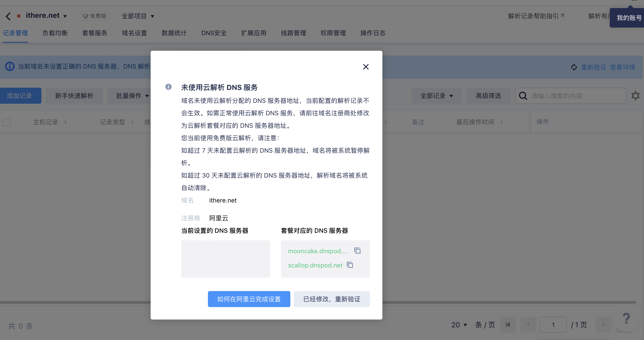Go to first page of records
The width and height of the screenshot is (644, 340).
point(508,325)
